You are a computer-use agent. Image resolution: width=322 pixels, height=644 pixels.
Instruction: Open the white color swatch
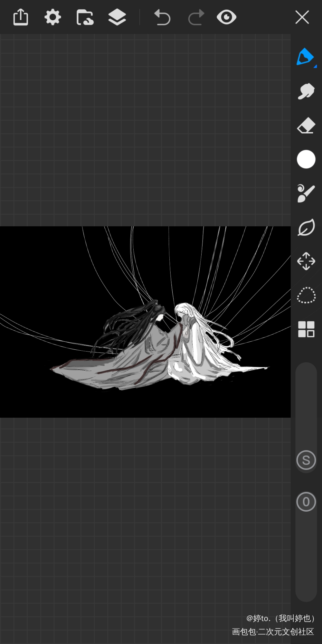point(306,159)
